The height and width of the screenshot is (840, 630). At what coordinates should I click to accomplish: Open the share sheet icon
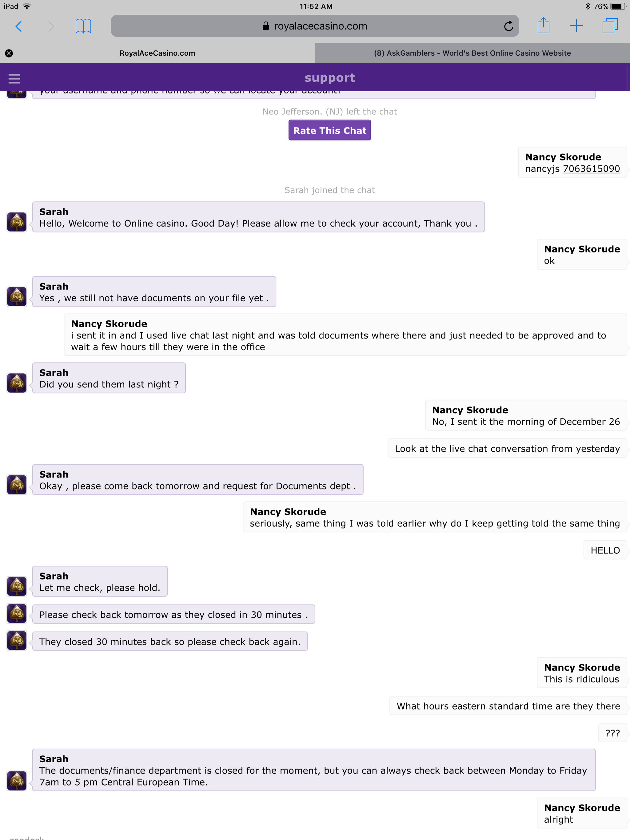click(x=543, y=26)
